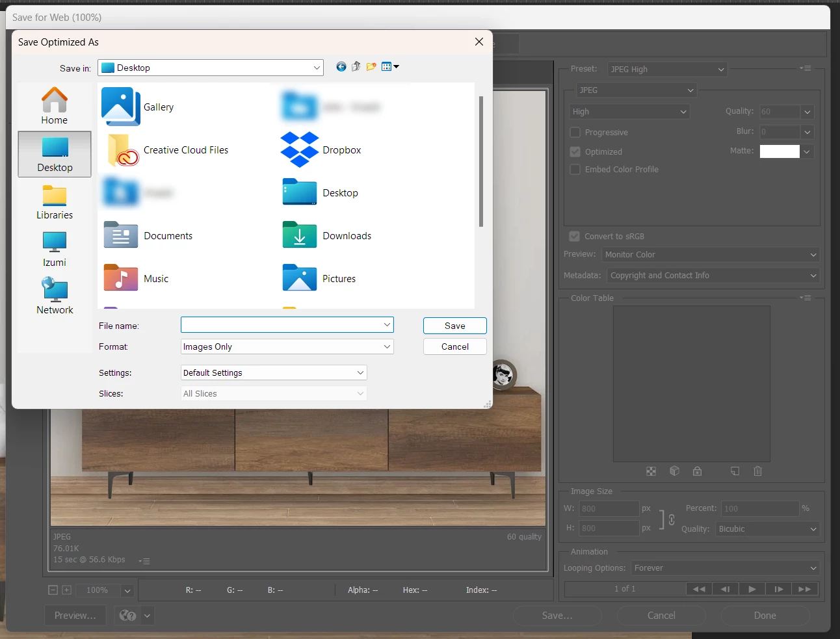Select Network in the left sidebar
The width and height of the screenshot is (840, 639).
[x=55, y=296]
